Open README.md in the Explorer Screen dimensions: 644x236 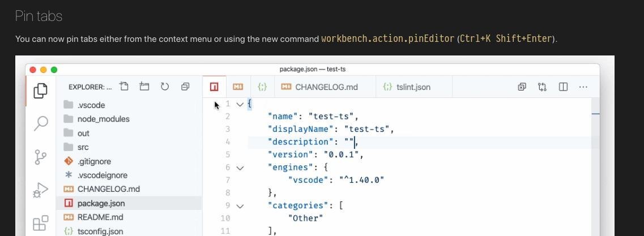129,217
